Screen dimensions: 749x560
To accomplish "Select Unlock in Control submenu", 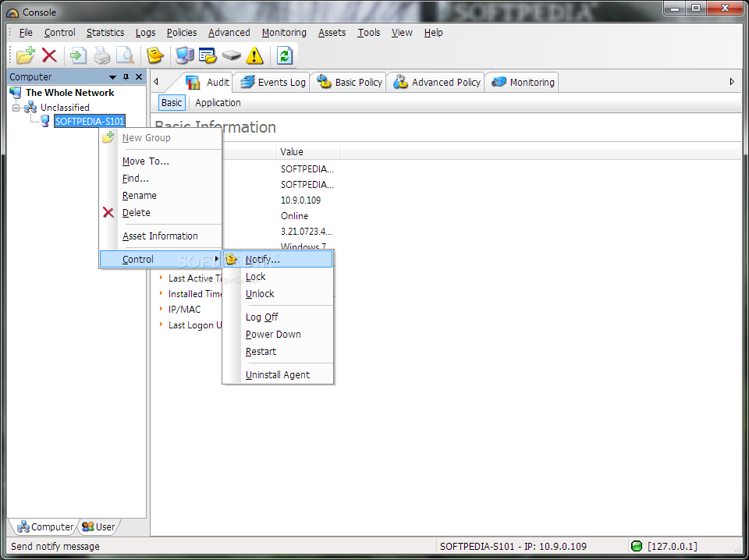I will 278,294.
